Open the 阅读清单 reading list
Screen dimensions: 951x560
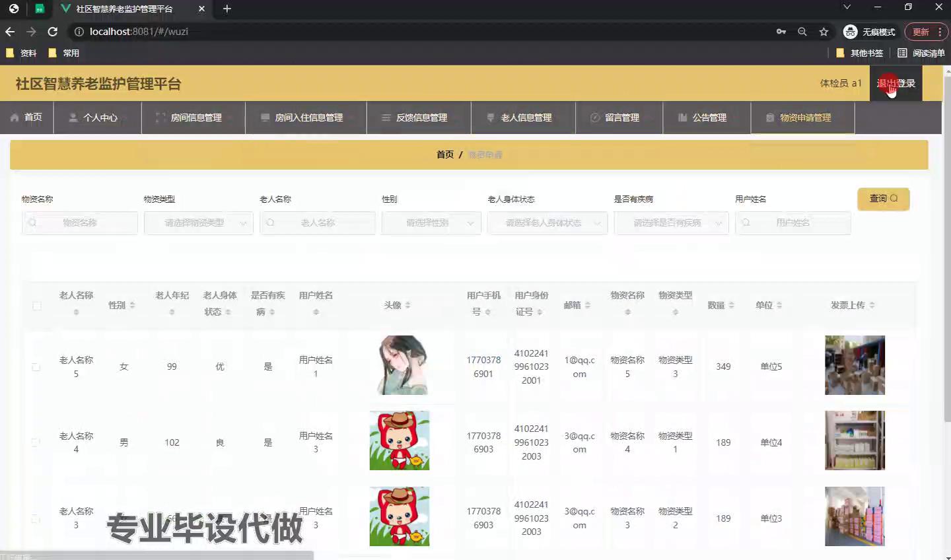[921, 53]
